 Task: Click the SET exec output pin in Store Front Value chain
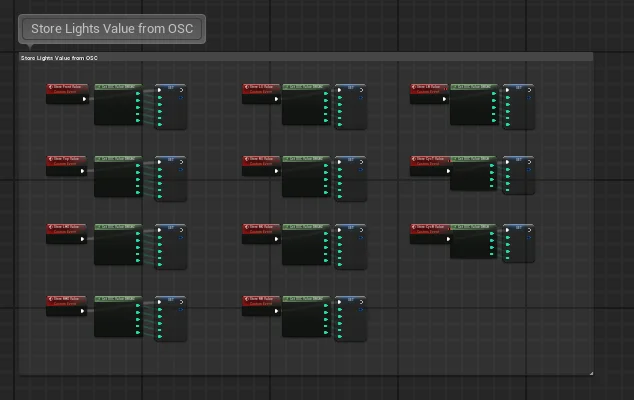pyautogui.click(x=181, y=90)
